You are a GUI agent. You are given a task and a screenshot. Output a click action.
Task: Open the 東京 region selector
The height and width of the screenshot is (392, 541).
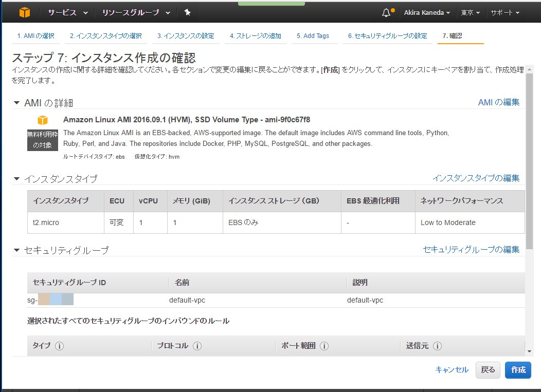pos(471,12)
